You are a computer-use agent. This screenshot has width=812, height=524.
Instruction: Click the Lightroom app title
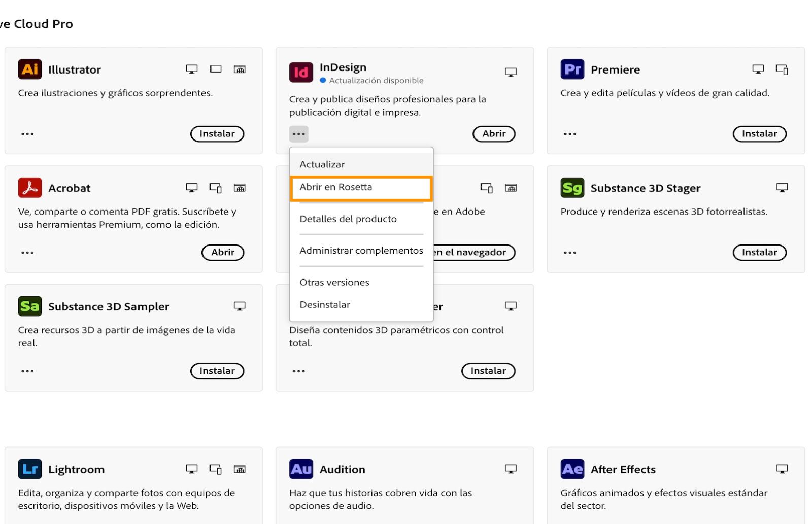tap(77, 470)
